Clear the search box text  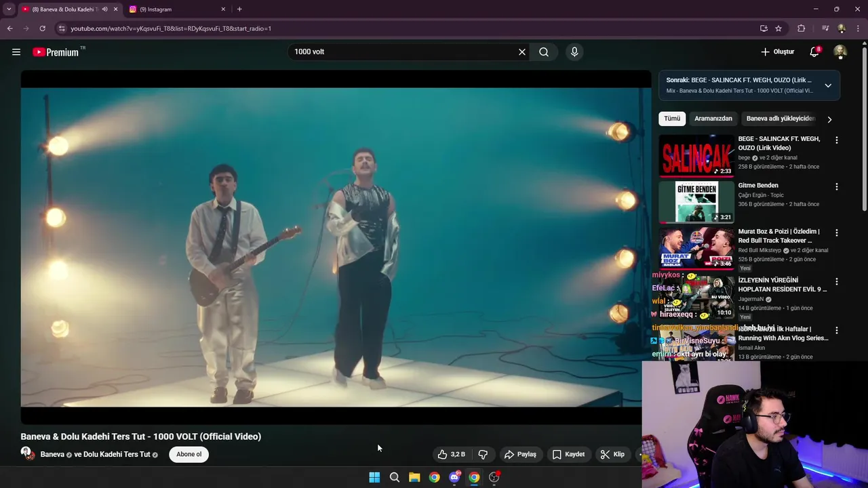(x=522, y=52)
